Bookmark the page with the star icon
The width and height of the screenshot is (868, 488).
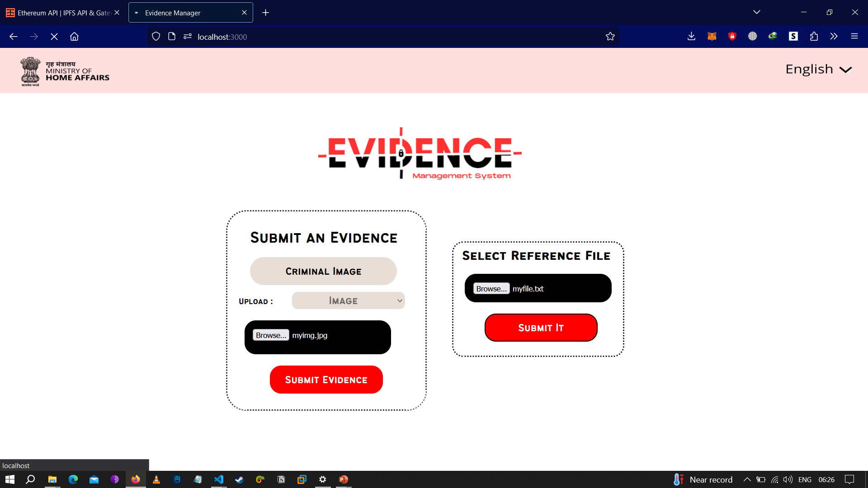[610, 37]
